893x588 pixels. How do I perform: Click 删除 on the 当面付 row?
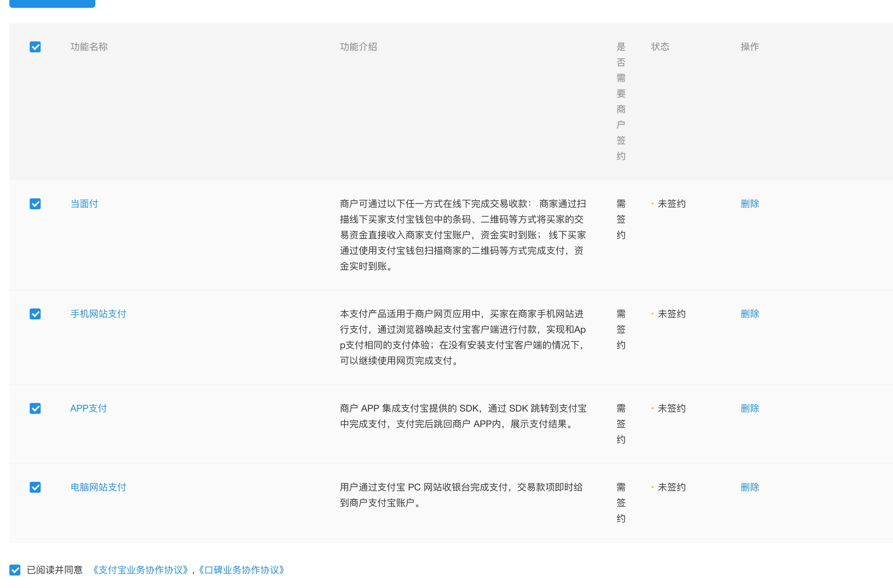pyautogui.click(x=749, y=203)
